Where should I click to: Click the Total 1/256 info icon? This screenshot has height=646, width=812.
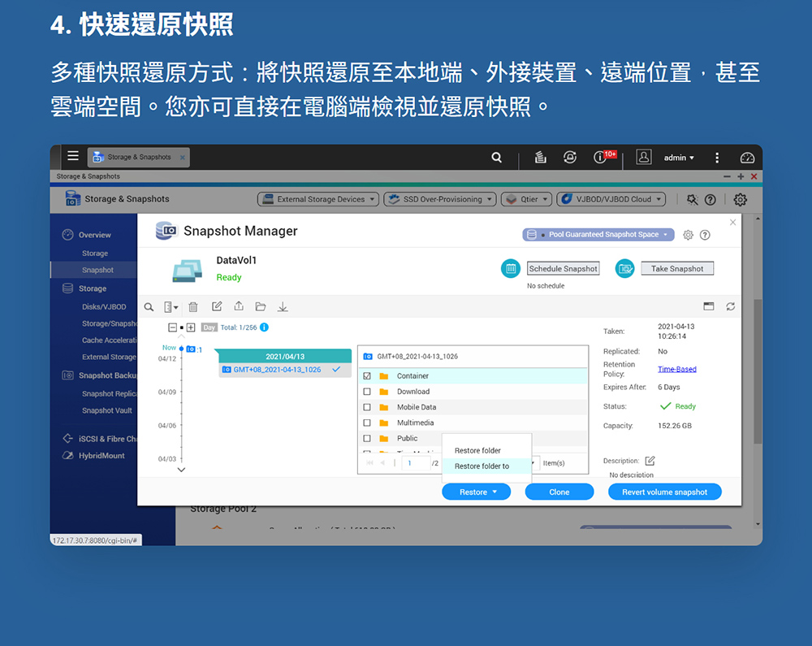click(x=264, y=327)
